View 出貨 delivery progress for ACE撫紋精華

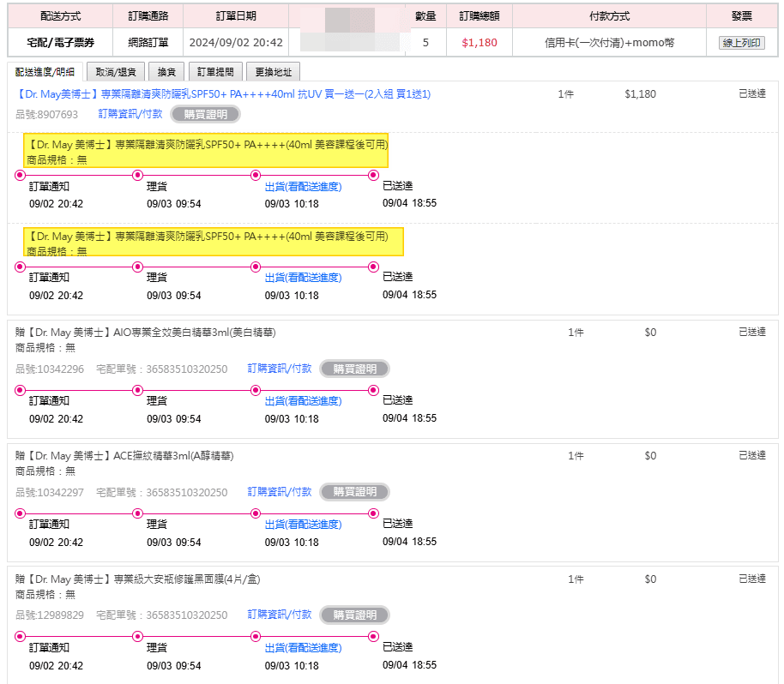point(303,525)
